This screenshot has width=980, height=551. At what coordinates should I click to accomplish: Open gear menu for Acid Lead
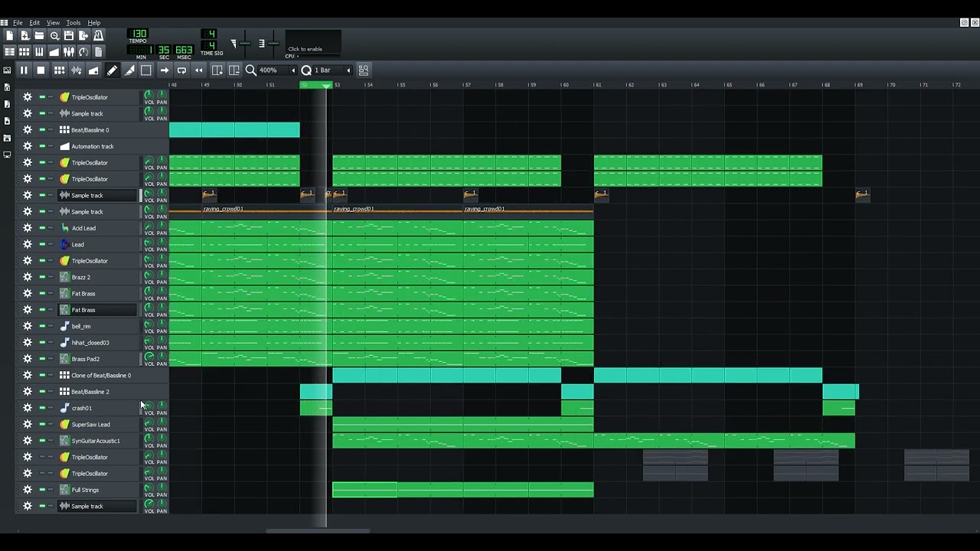(x=28, y=228)
